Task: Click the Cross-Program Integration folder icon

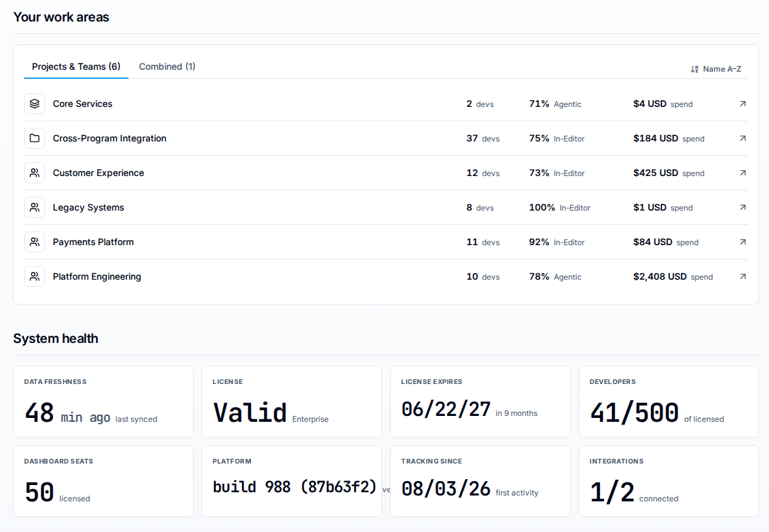Action: [x=35, y=138]
